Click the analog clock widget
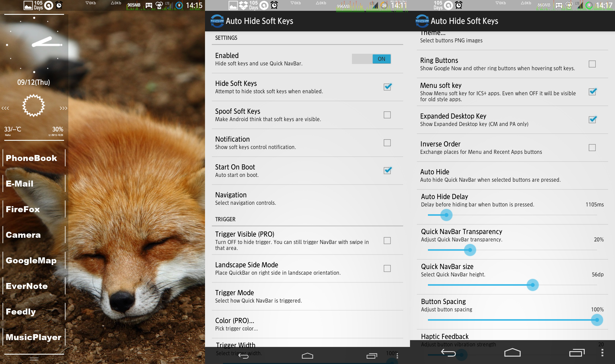The width and height of the screenshot is (615, 364). (34, 45)
